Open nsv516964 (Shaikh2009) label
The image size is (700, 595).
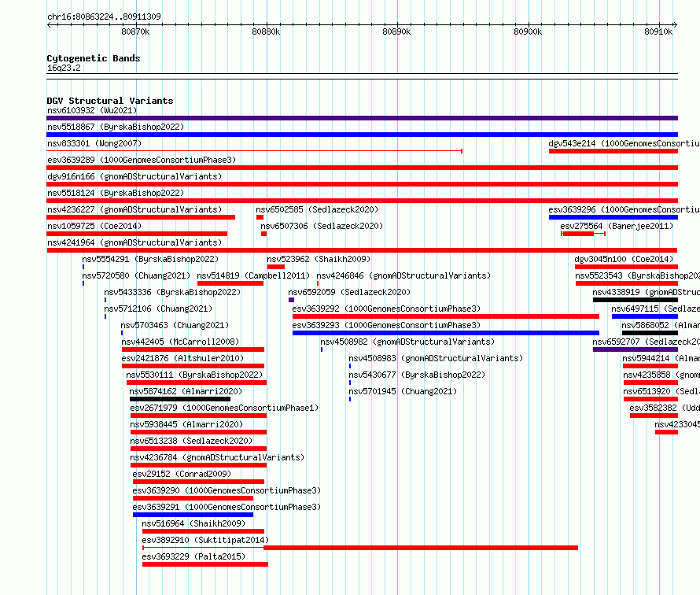pyautogui.click(x=193, y=523)
